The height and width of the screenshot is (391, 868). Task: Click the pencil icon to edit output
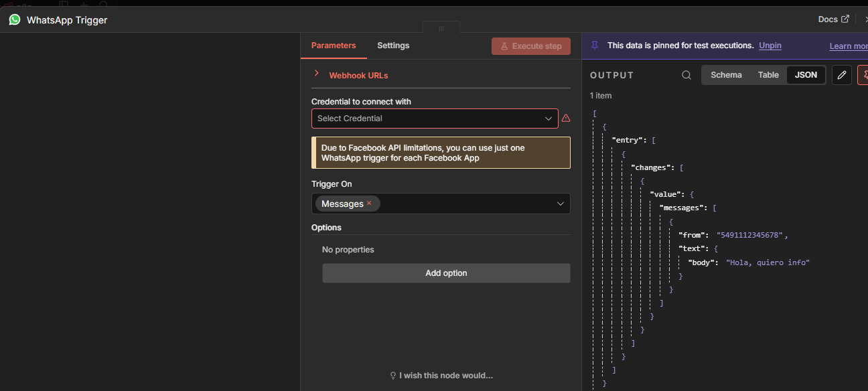tap(842, 75)
